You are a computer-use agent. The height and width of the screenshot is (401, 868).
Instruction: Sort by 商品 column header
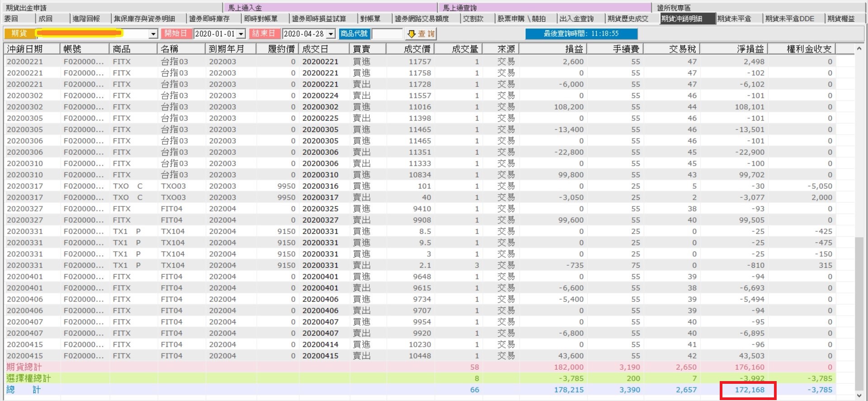134,49
